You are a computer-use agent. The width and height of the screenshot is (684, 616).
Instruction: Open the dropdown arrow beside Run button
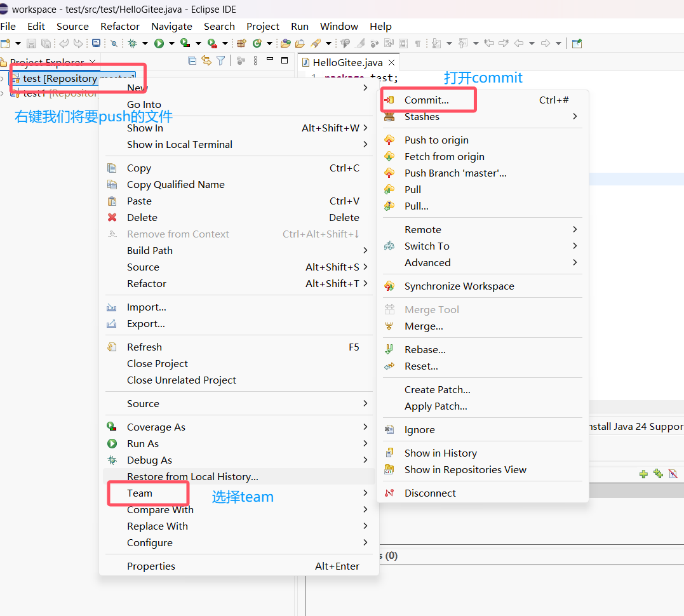[172, 43]
